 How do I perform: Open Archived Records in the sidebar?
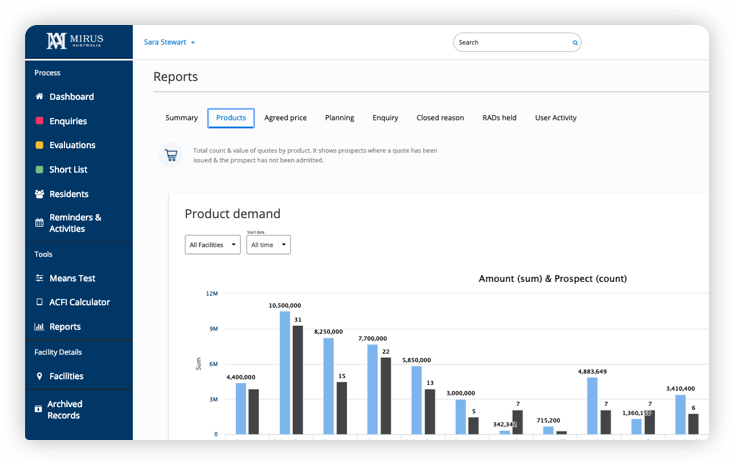tap(65, 410)
